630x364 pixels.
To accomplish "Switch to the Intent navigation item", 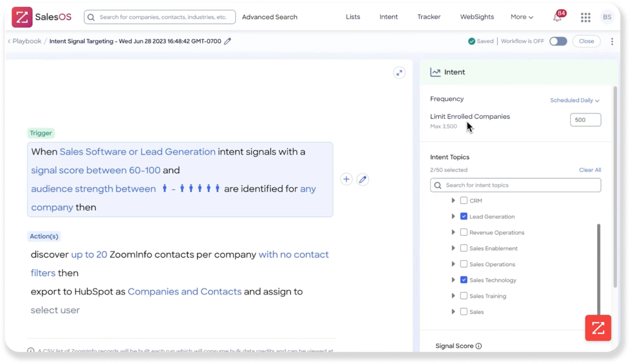I will click(389, 17).
